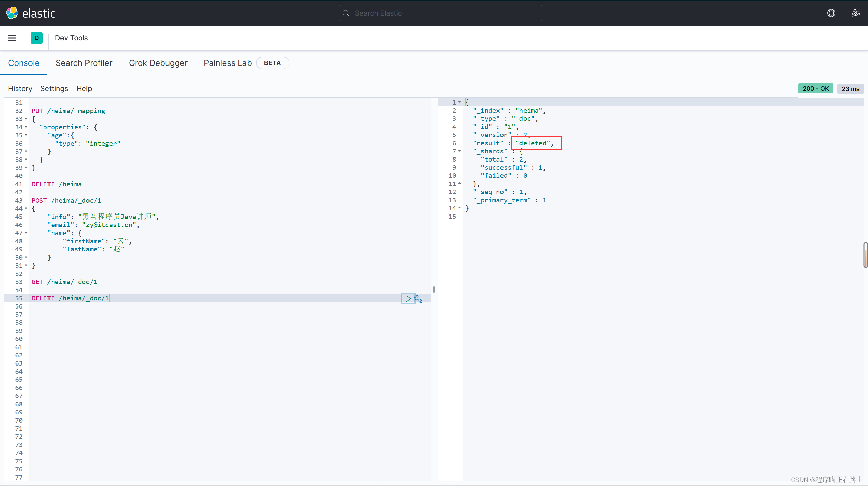This screenshot has width=868, height=486.
Task: Open the help menu lifebuoy icon
Action: (831, 13)
